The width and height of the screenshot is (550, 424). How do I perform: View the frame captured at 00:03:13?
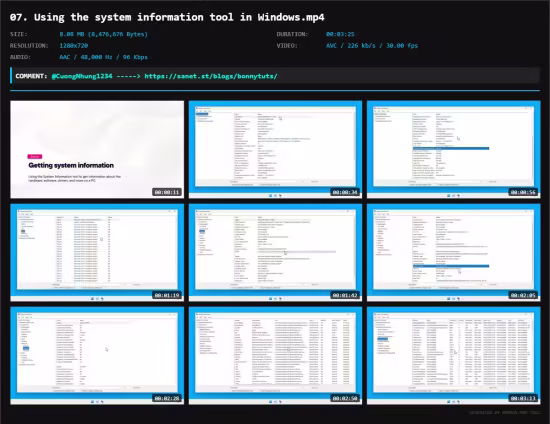coord(454,356)
